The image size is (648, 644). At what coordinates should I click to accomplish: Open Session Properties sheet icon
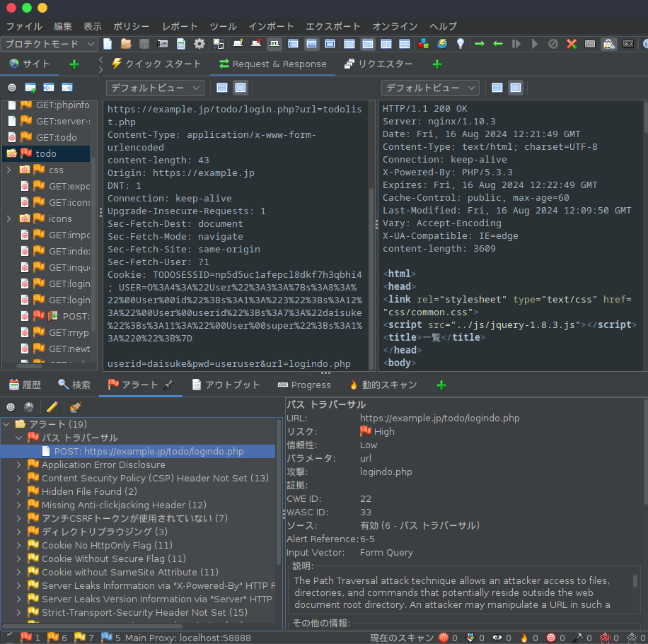pos(181,44)
